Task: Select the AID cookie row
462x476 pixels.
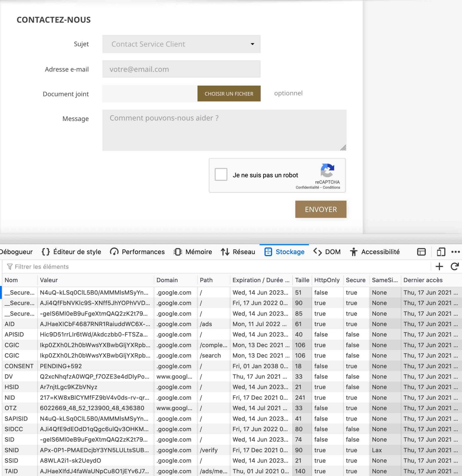Action: 232,324
